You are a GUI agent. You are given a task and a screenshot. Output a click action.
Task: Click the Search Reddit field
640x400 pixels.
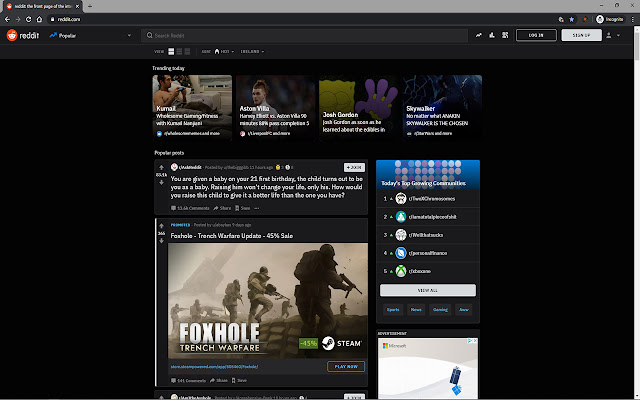coord(304,36)
